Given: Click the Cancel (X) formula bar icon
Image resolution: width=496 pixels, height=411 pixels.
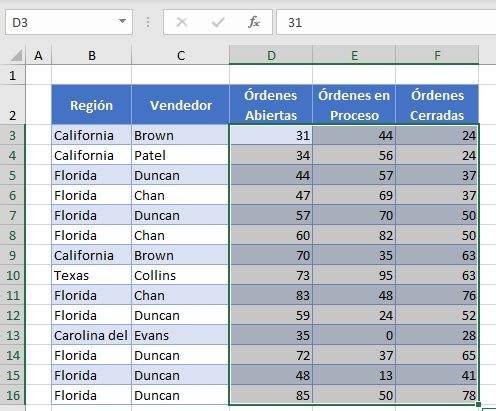Looking at the screenshot, I should 182,23.
